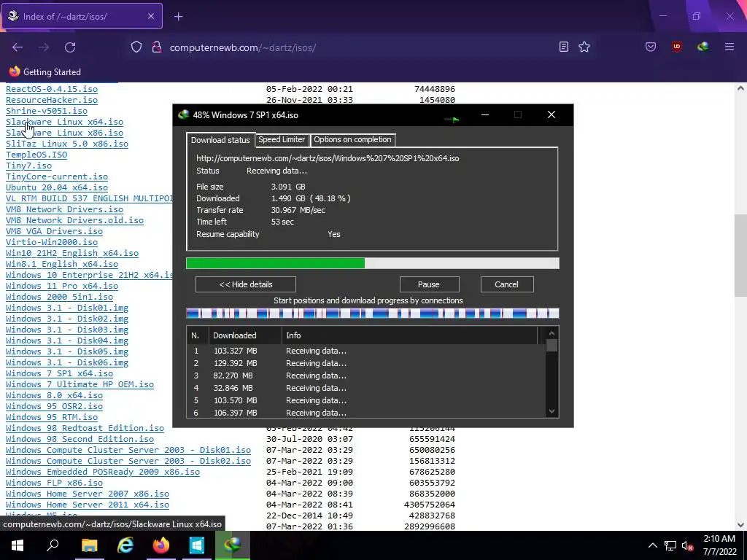Open a new browser tab with plus
This screenshot has width=747, height=560.
click(x=178, y=17)
